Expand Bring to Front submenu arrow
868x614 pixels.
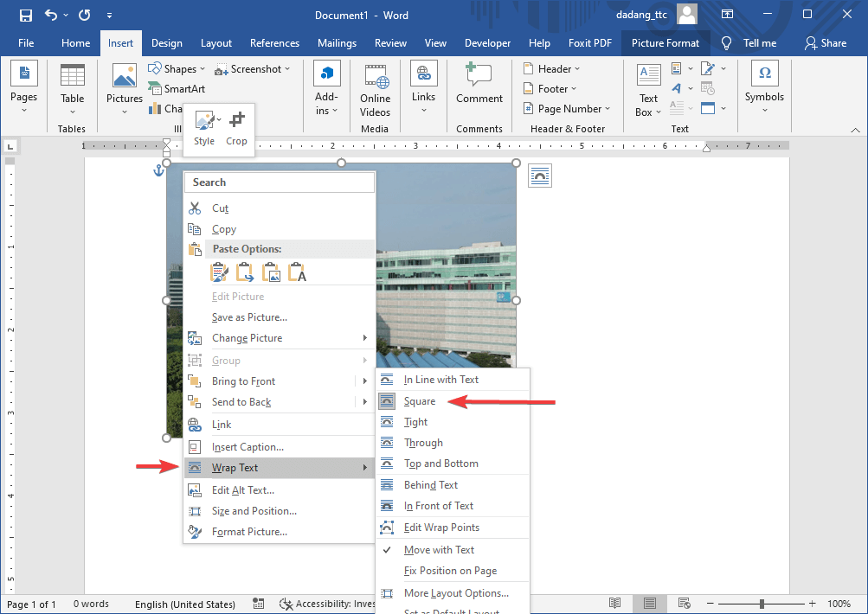[365, 381]
